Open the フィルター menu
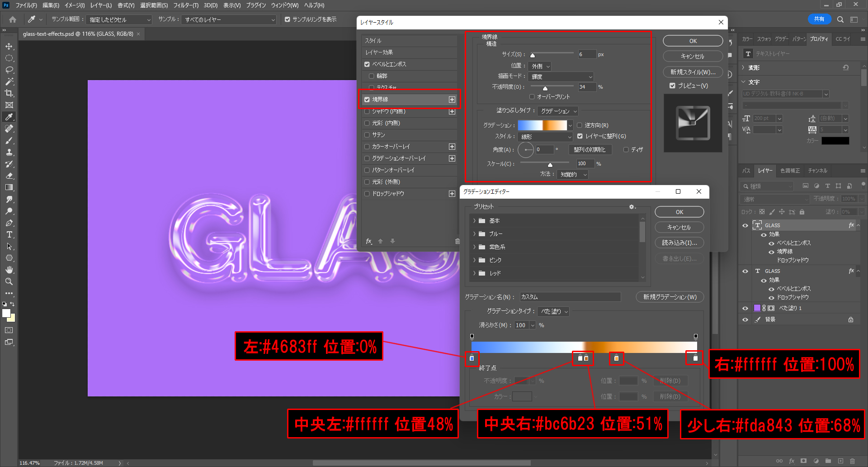 point(185,5)
